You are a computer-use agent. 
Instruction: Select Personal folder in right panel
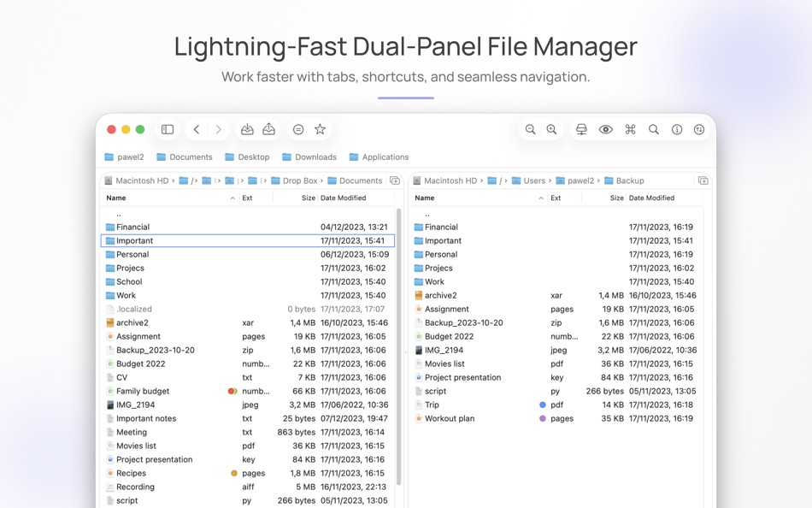pyautogui.click(x=556, y=255)
